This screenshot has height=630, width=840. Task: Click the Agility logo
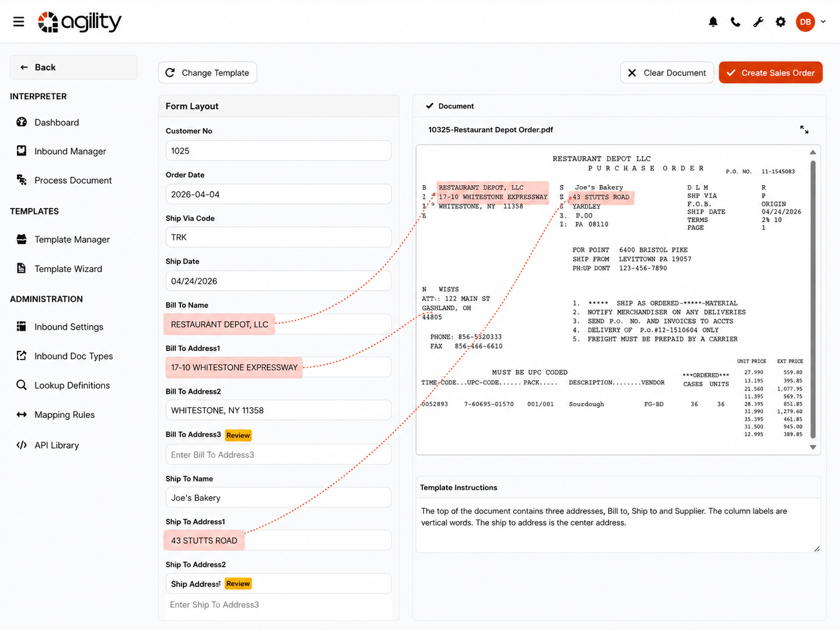click(79, 22)
